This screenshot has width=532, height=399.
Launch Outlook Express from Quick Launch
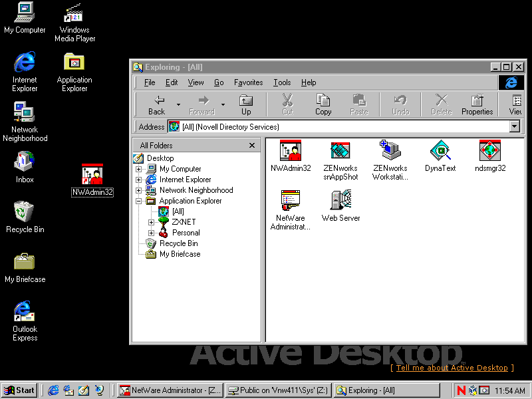click(68, 390)
